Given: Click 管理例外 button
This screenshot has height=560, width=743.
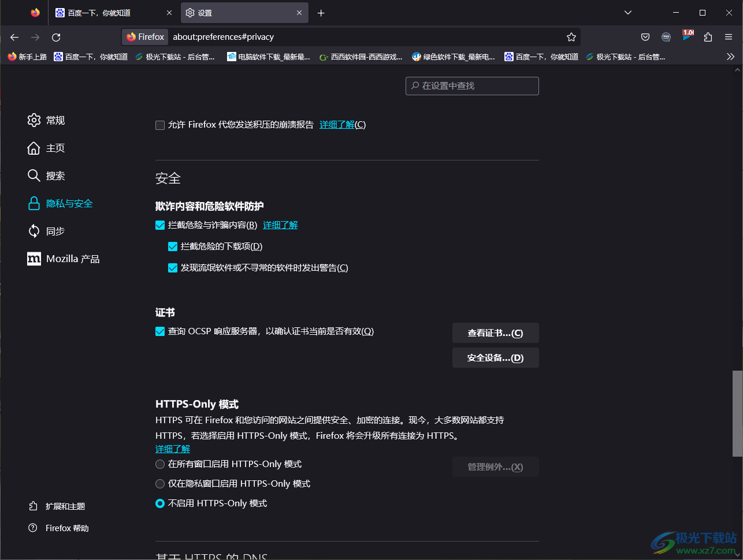Looking at the screenshot, I should (495, 467).
